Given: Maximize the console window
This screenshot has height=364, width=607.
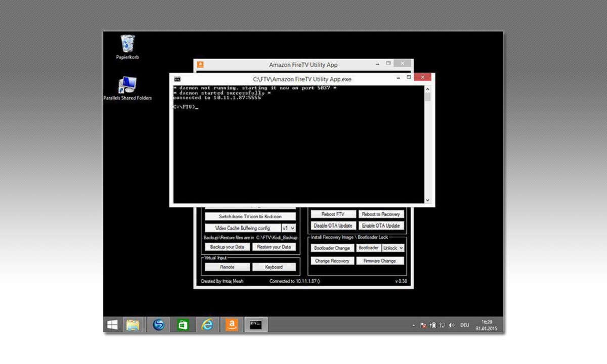Looking at the screenshot, I should 408,78.
